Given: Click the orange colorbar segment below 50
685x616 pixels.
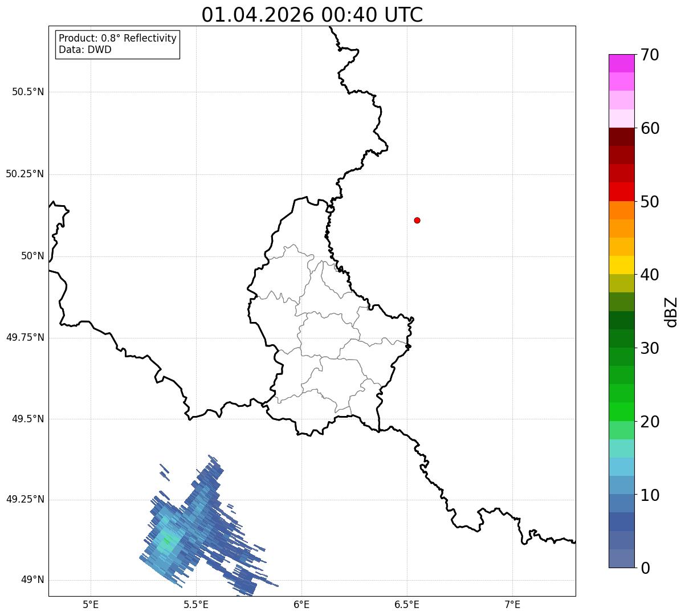Looking at the screenshot, I should click(x=621, y=210).
